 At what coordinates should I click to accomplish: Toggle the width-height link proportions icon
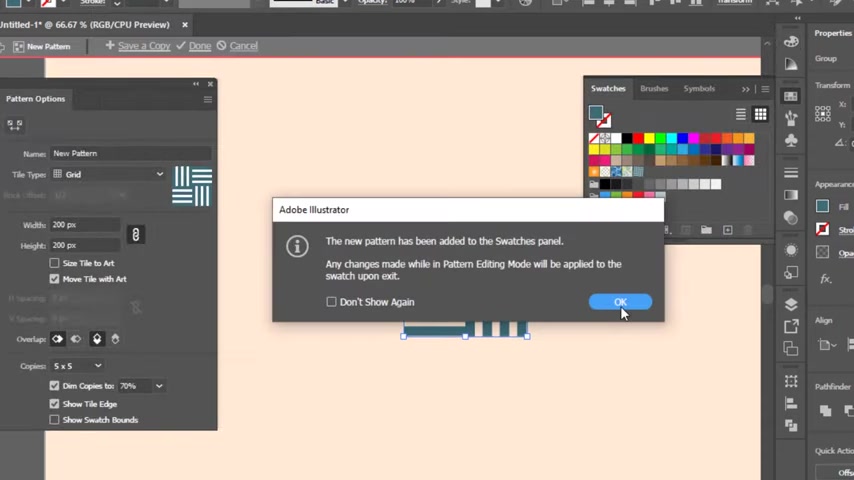(x=136, y=235)
